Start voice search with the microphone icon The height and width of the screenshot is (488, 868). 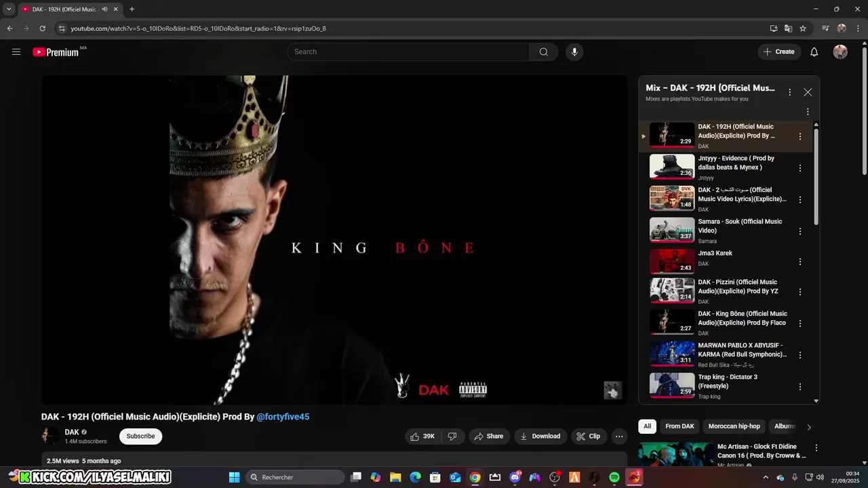click(x=574, y=52)
